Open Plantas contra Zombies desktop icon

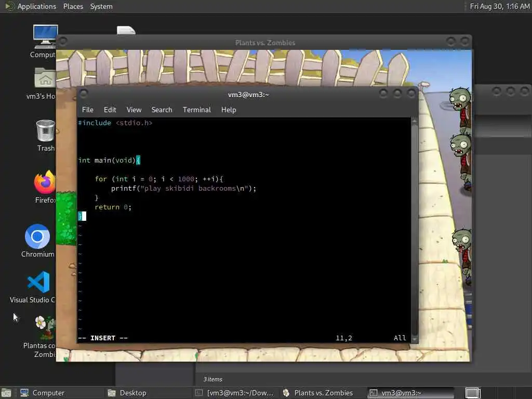click(x=45, y=328)
